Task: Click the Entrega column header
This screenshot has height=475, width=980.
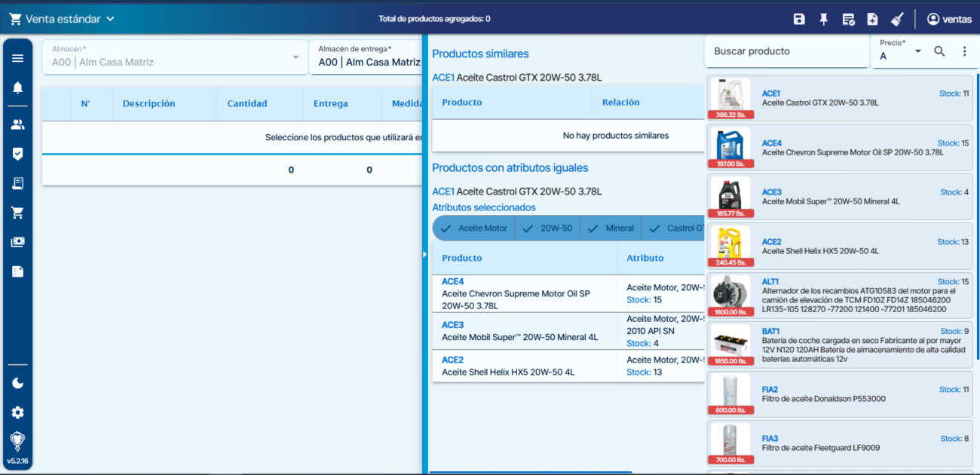Action: (330, 103)
